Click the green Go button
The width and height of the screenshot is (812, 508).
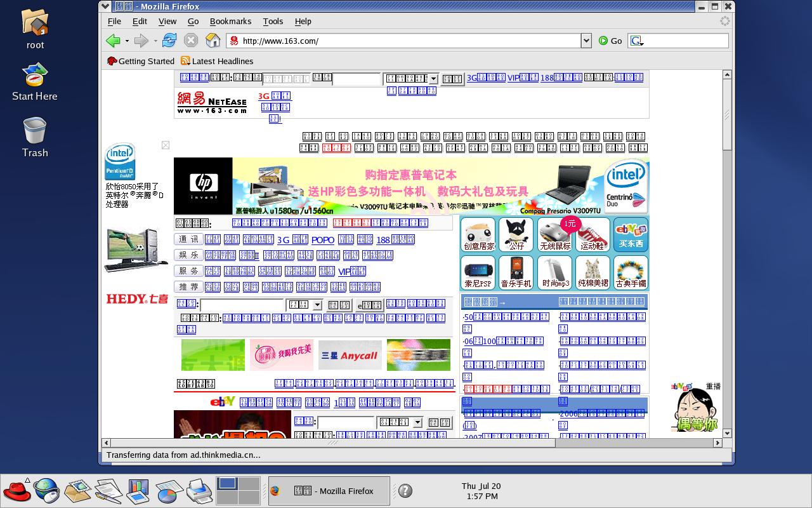(x=610, y=41)
